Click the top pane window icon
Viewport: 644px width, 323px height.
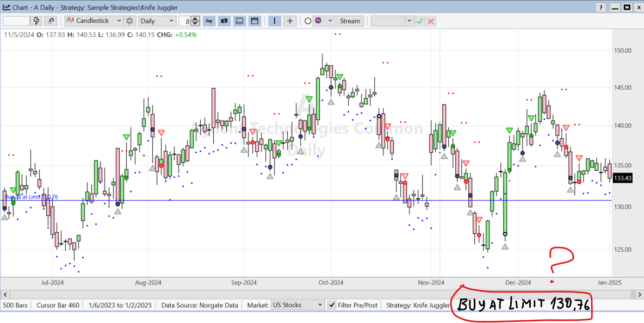[254, 21]
